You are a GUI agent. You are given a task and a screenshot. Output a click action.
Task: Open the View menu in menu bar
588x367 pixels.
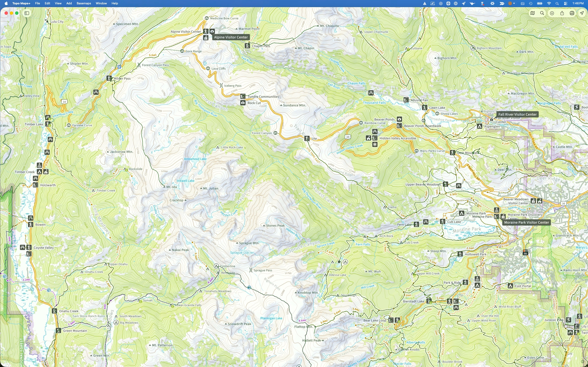click(58, 3)
